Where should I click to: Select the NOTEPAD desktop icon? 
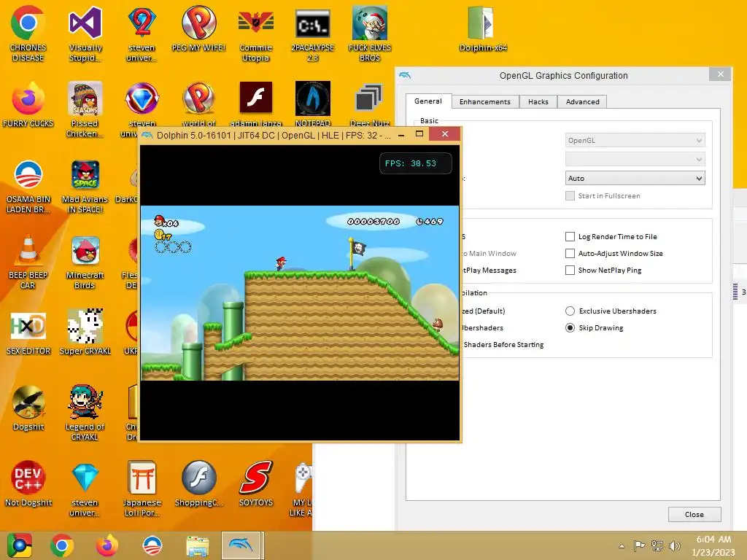pos(312,102)
